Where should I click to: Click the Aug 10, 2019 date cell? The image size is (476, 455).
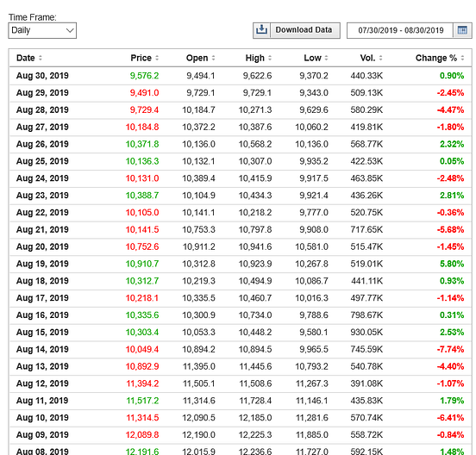pos(42,418)
